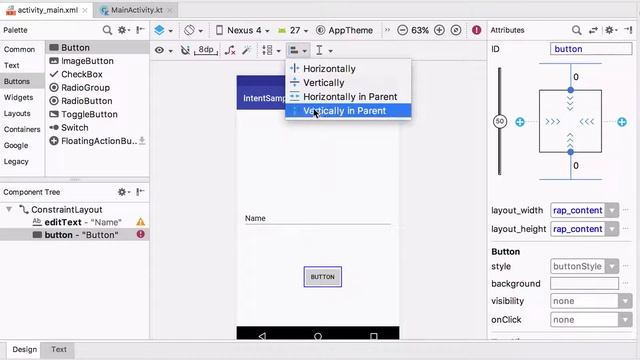
Task: Select API level 27 dropdown
Action: (x=293, y=30)
